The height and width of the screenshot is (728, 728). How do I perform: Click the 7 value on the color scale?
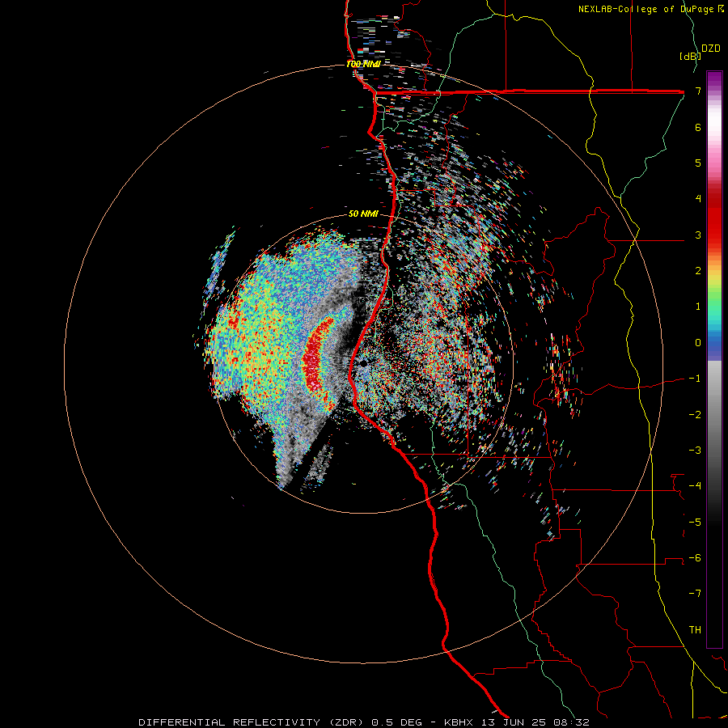(698, 91)
